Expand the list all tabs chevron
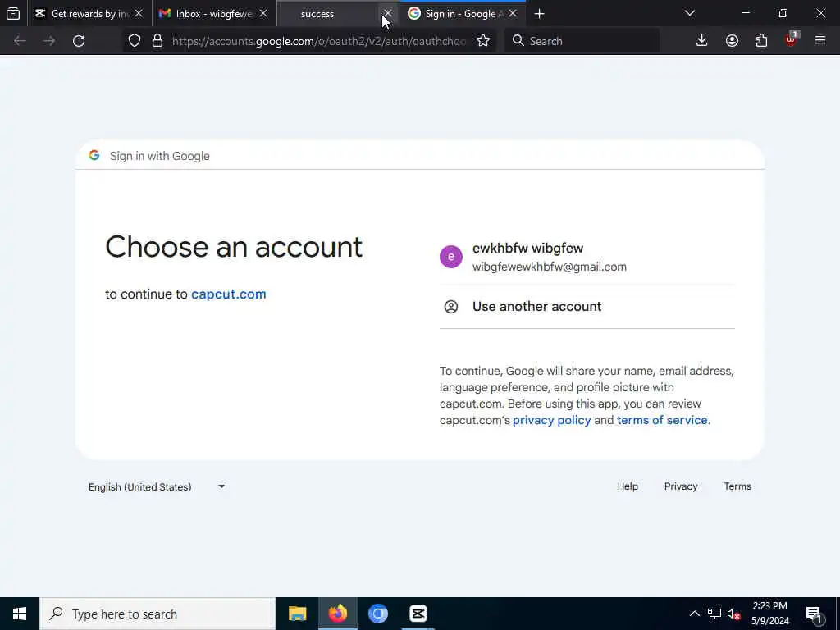The image size is (840, 630). (689, 13)
